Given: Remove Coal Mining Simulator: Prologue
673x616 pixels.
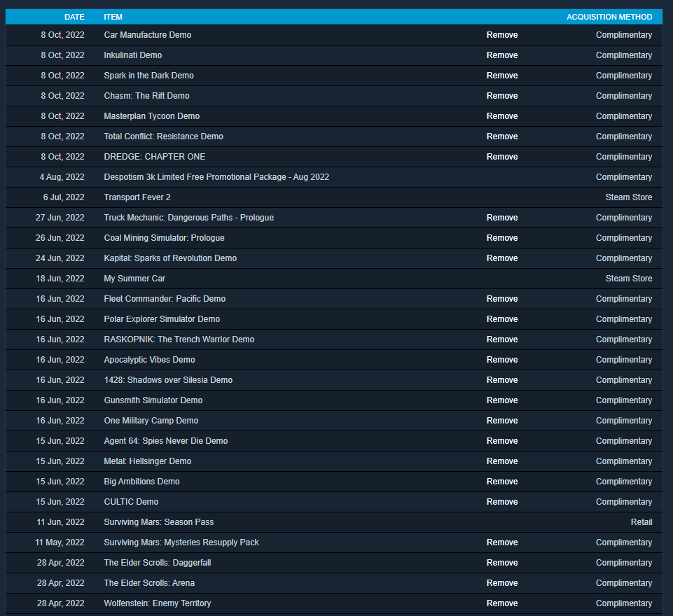Looking at the screenshot, I should point(501,237).
